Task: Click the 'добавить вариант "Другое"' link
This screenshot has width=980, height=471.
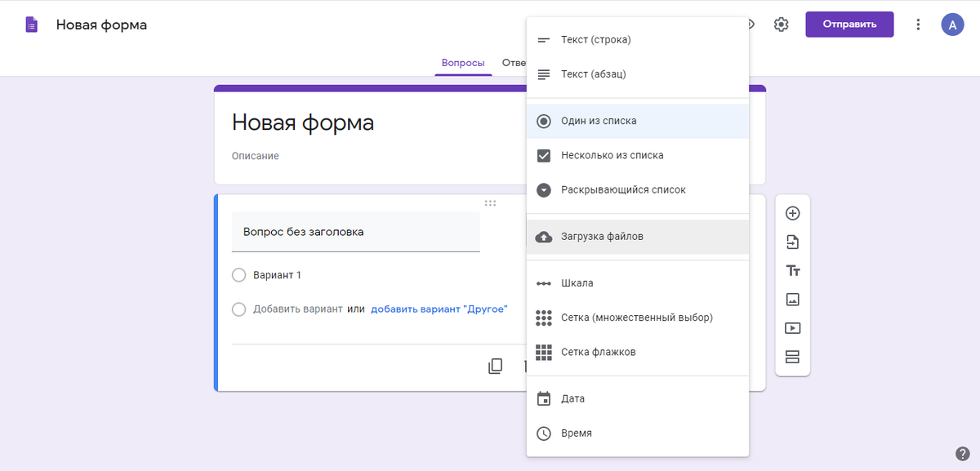Action: tap(439, 309)
